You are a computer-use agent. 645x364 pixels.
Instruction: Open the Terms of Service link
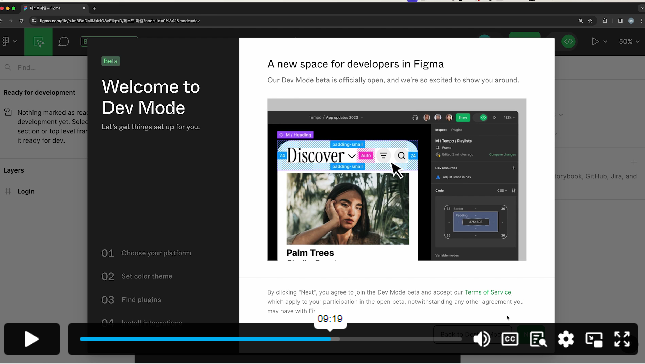click(x=488, y=292)
